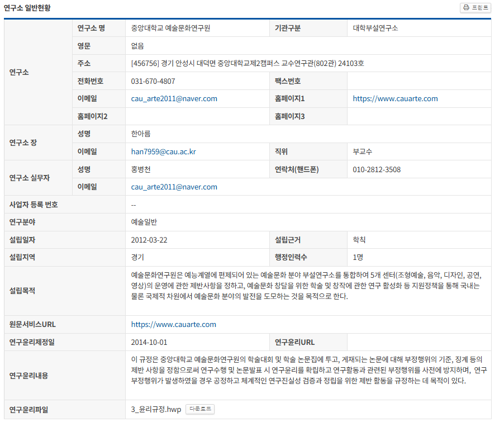The image size is (504, 422).
Task: Select the address text starting with [456756]
Action: tap(248, 63)
